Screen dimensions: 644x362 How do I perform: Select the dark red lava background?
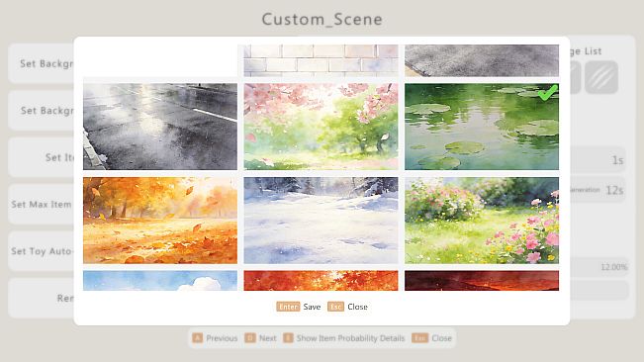pyautogui.click(x=482, y=281)
